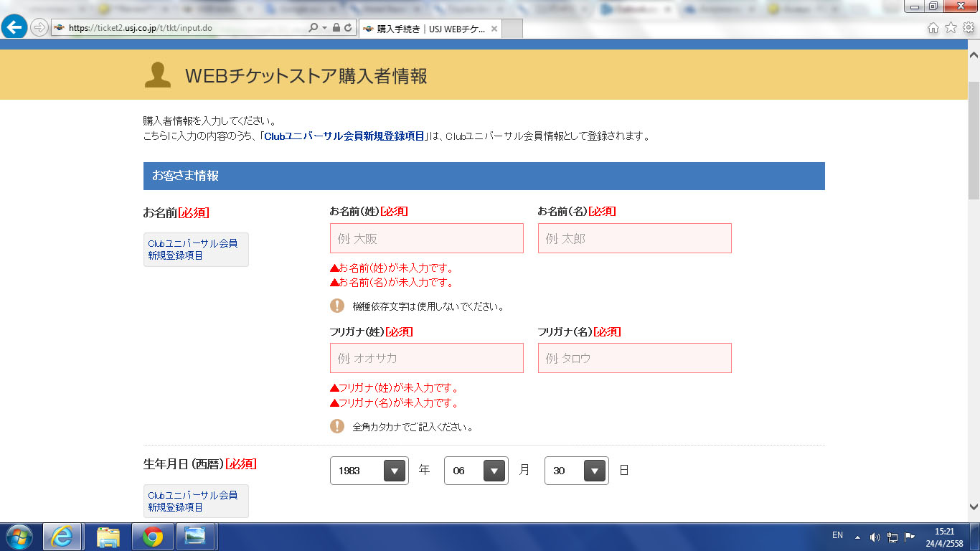The height and width of the screenshot is (551, 980).
Task: Click the フリガナ(姓)が未入力です error message
Action: click(x=395, y=388)
